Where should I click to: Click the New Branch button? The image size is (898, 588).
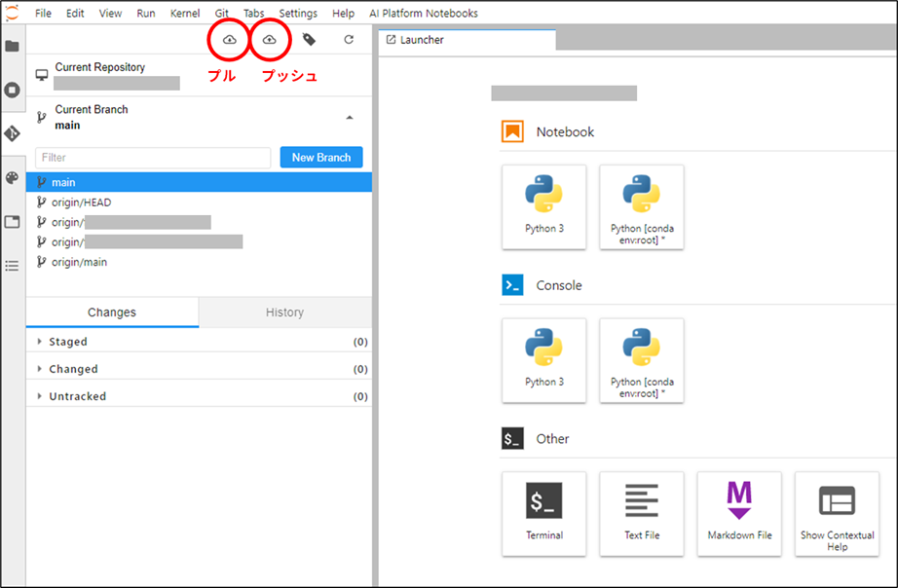pyautogui.click(x=321, y=157)
